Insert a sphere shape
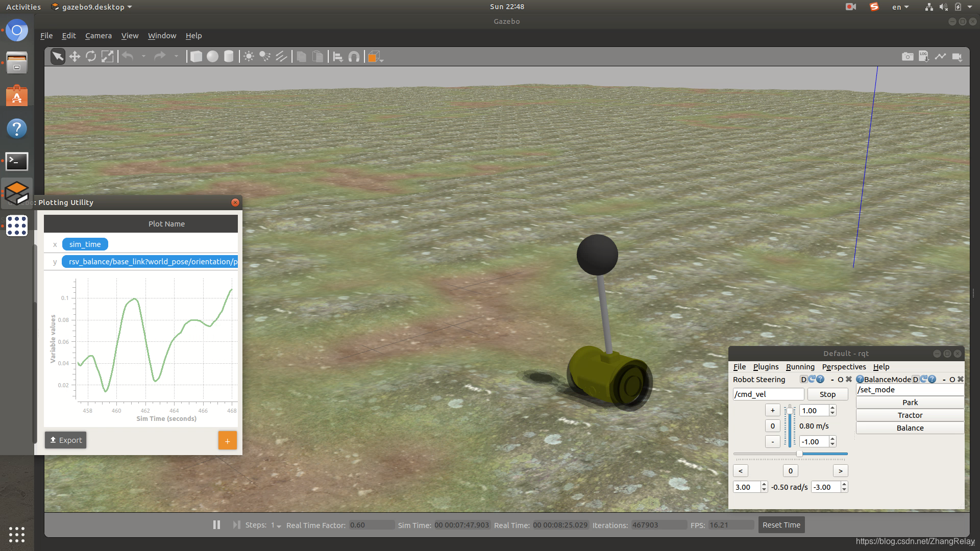 tap(212, 57)
